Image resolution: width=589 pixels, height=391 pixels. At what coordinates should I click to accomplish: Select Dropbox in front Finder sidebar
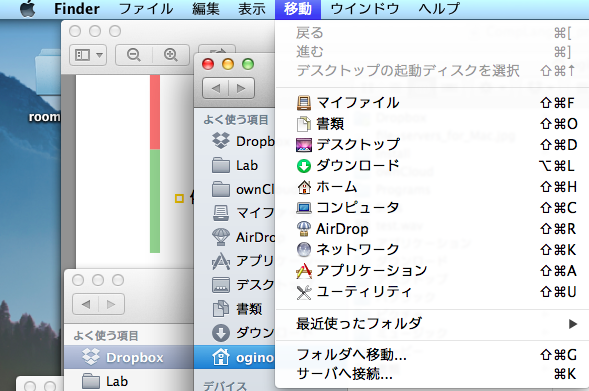coord(235,141)
